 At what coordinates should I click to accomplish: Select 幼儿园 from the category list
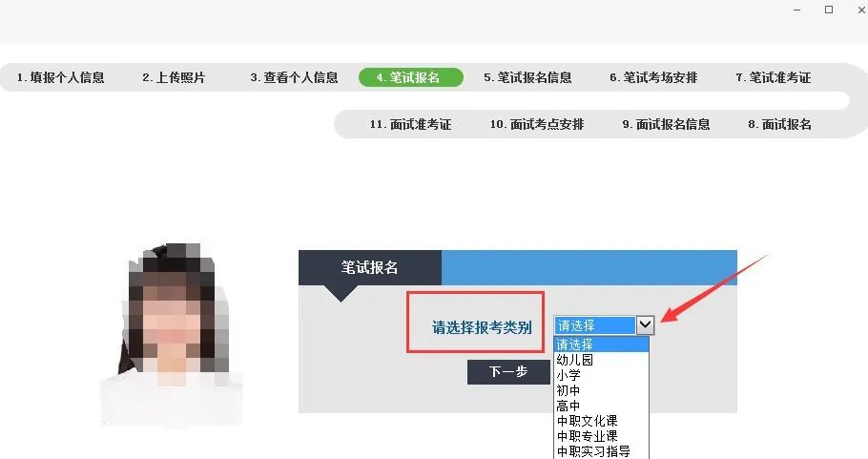click(x=601, y=360)
